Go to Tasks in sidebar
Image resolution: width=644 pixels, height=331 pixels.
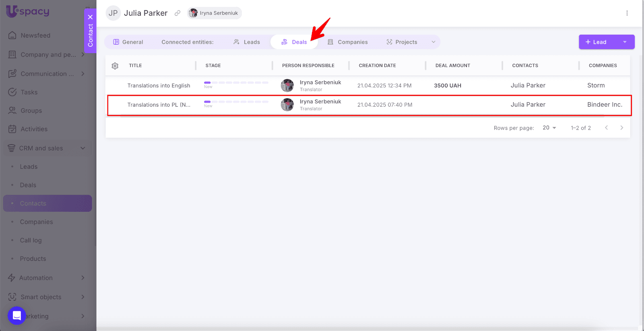(x=29, y=92)
